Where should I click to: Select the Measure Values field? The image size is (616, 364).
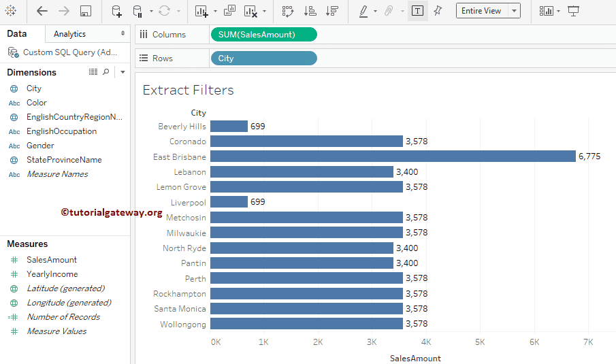pos(56,331)
